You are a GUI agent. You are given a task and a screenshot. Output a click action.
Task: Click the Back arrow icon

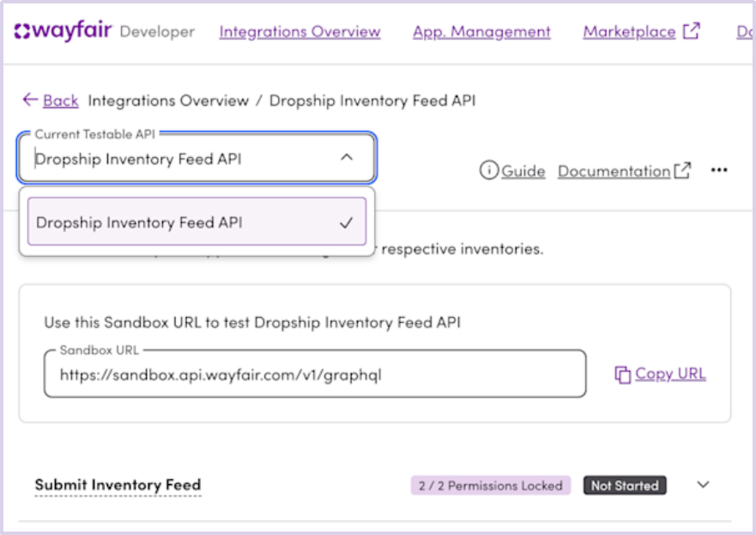point(30,100)
